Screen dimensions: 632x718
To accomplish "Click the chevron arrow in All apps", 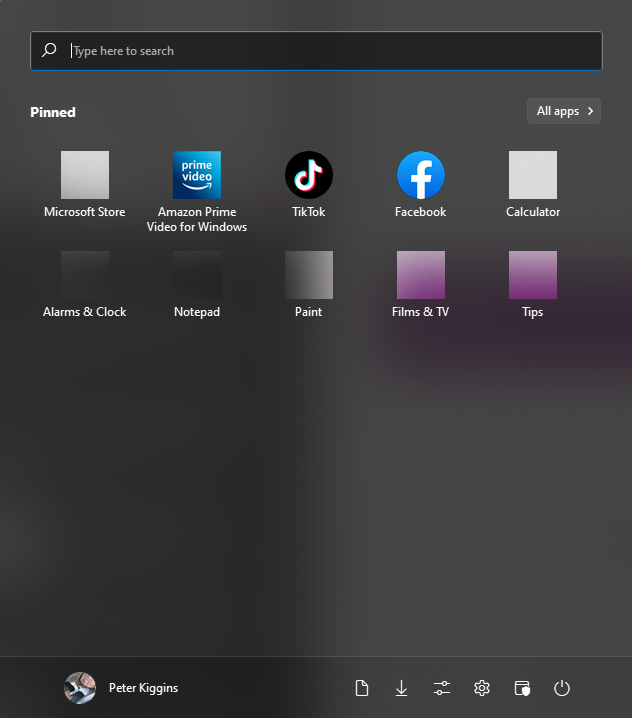I will tap(590, 111).
